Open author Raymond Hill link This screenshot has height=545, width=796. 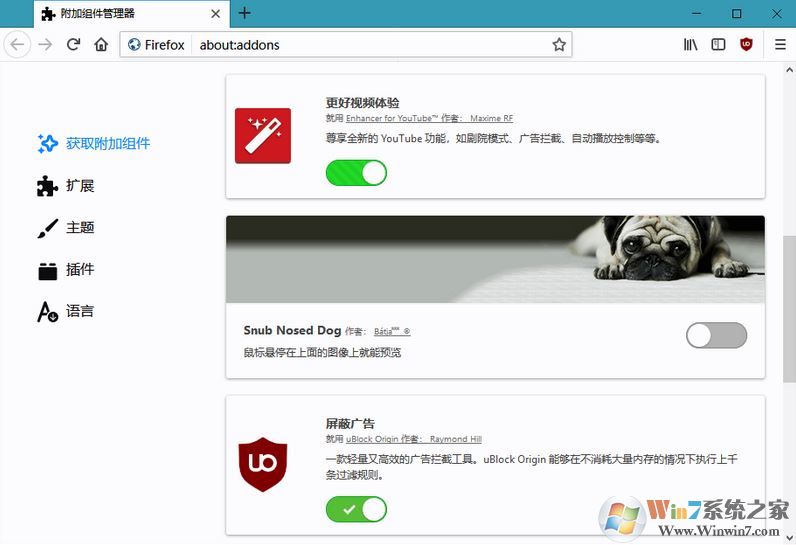[x=455, y=439]
